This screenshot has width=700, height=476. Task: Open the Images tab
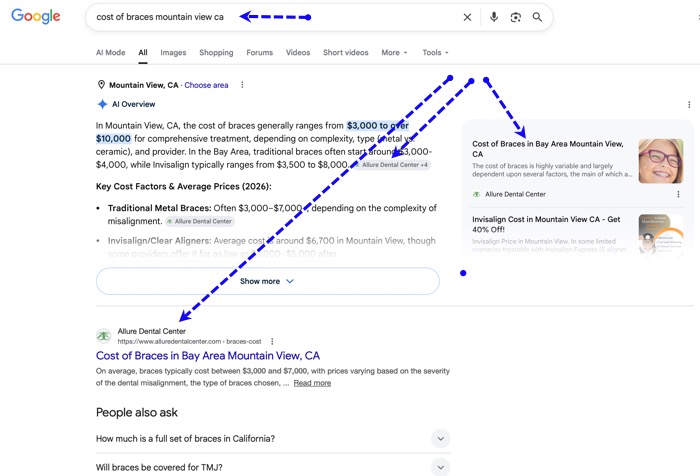173,52
